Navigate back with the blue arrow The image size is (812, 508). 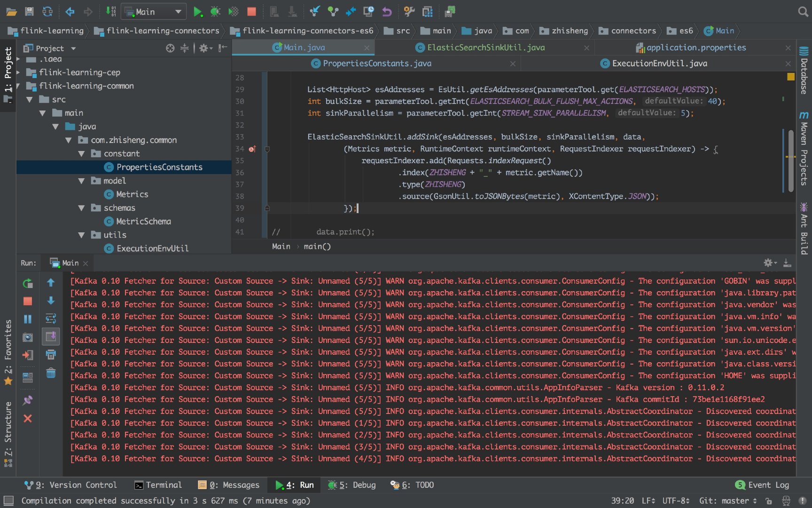point(70,12)
